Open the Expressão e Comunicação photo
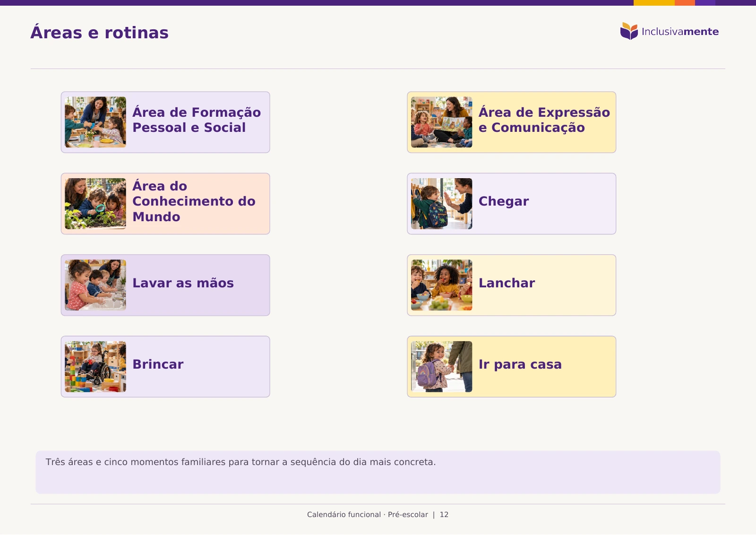 point(441,122)
